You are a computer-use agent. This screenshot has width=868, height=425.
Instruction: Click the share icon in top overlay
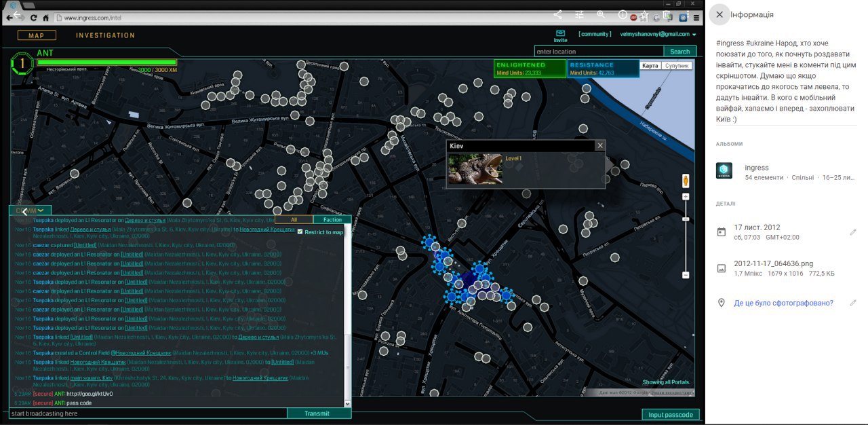[557, 14]
